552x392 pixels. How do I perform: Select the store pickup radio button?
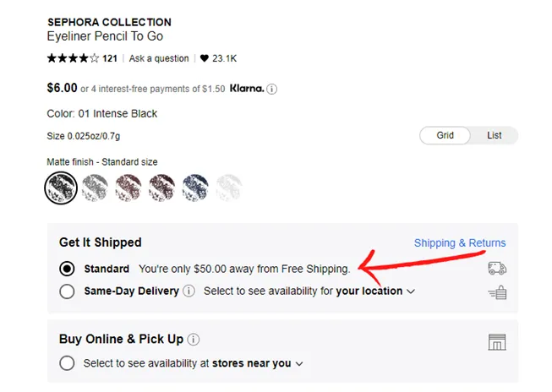[x=68, y=363]
